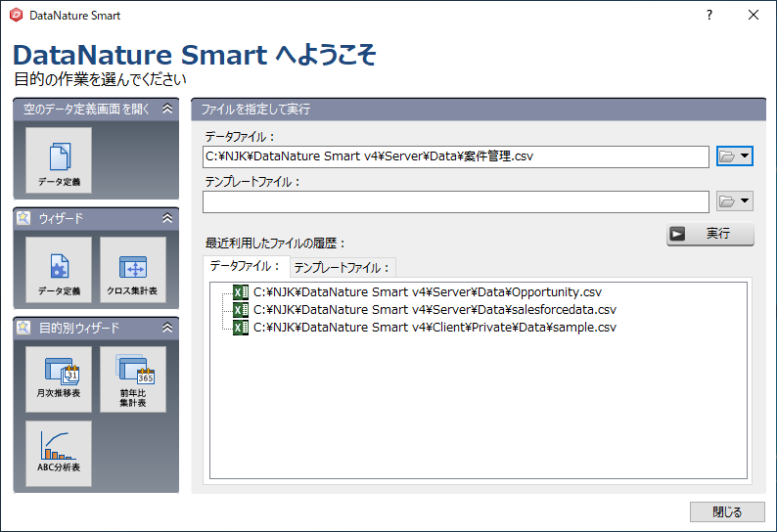Viewport: 777px width, 532px height.
Task: Click the データファイル folder browse button
Action: (x=734, y=156)
